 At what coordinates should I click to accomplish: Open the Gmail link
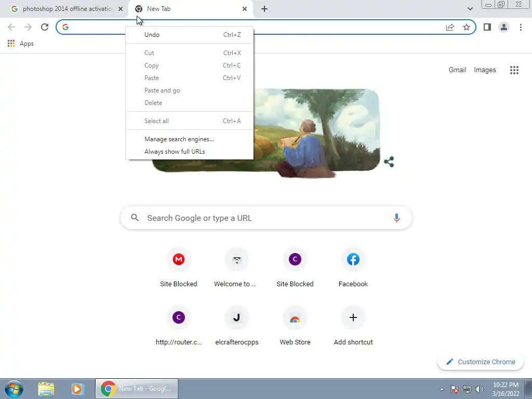click(457, 70)
